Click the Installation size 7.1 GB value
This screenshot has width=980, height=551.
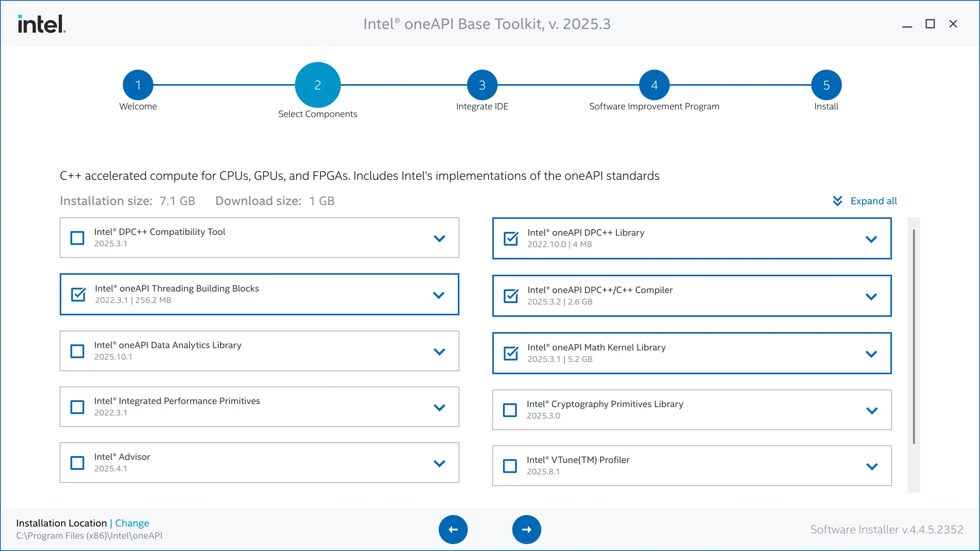click(177, 201)
